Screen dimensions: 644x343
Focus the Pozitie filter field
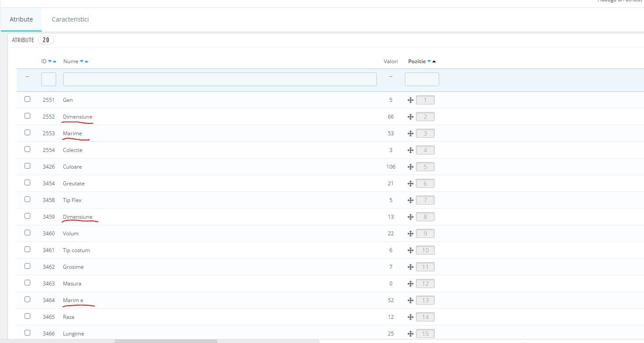click(x=422, y=79)
